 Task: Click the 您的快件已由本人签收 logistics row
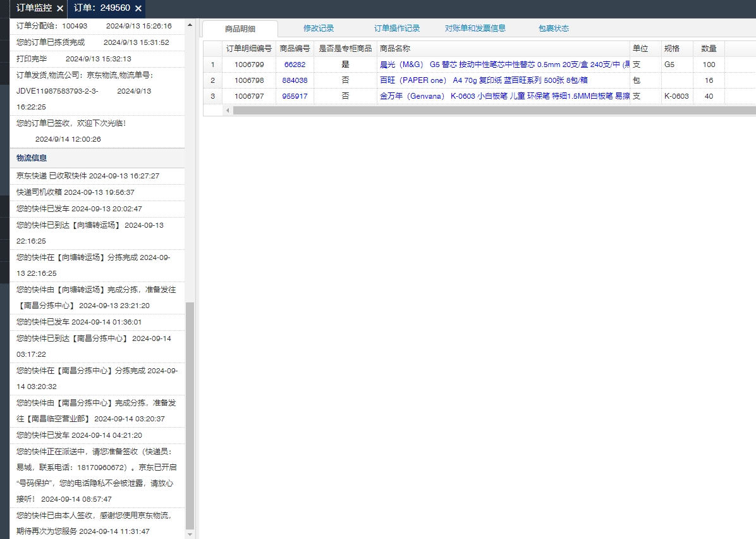(x=97, y=524)
